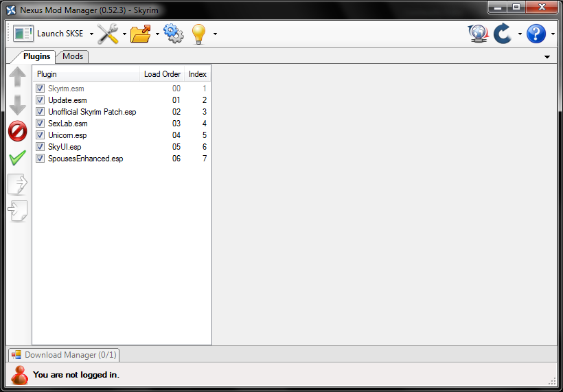This screenshot has width=563, height=392.
Task: Sort by the Index column header
Action: pos(198,74)
